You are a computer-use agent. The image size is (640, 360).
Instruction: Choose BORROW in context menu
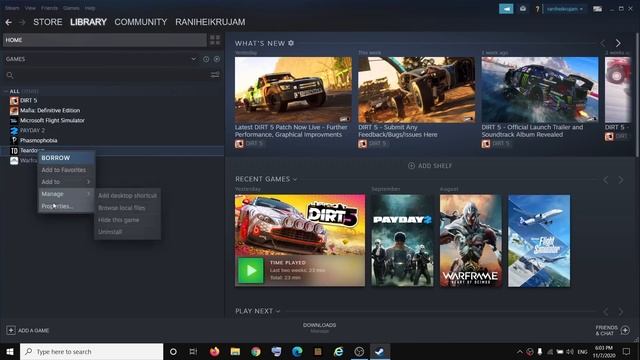pos(67,158)
